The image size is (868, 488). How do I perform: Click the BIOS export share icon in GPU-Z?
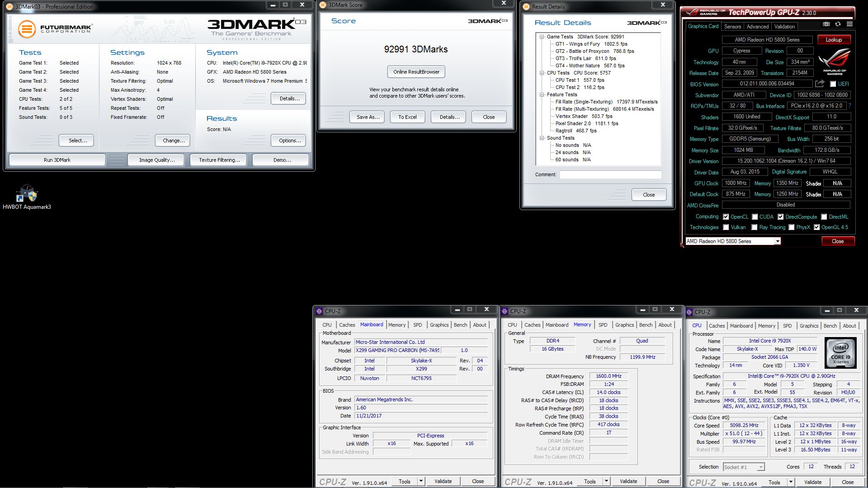(820, 84)
